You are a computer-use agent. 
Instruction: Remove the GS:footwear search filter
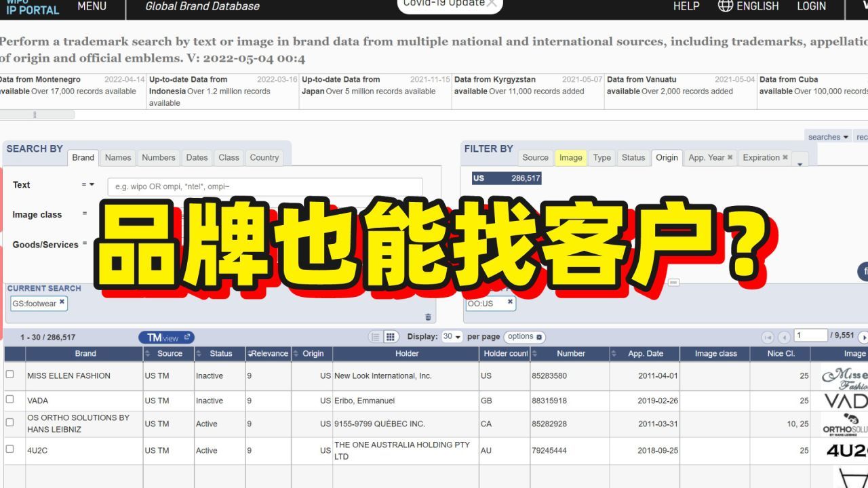click(x=62, y=302)
